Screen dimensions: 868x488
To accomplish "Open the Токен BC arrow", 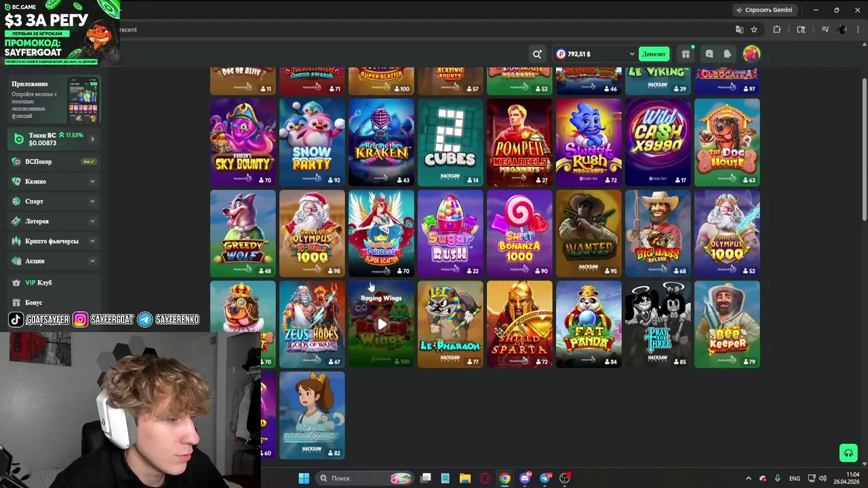I will coord(92,139).
